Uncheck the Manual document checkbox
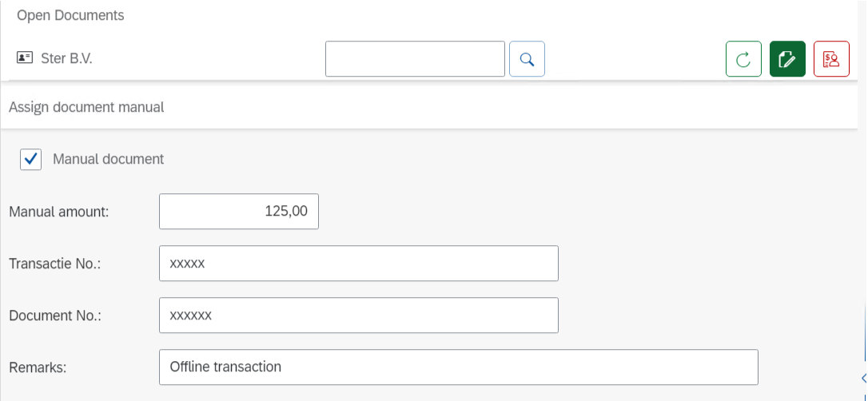The height and width of the screenshot is (401, 868). [31, 159]
